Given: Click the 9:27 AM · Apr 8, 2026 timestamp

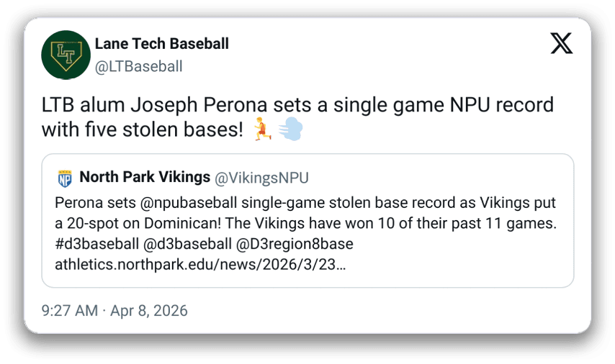Looking at the screenshot, I should [x=115, y=311].
